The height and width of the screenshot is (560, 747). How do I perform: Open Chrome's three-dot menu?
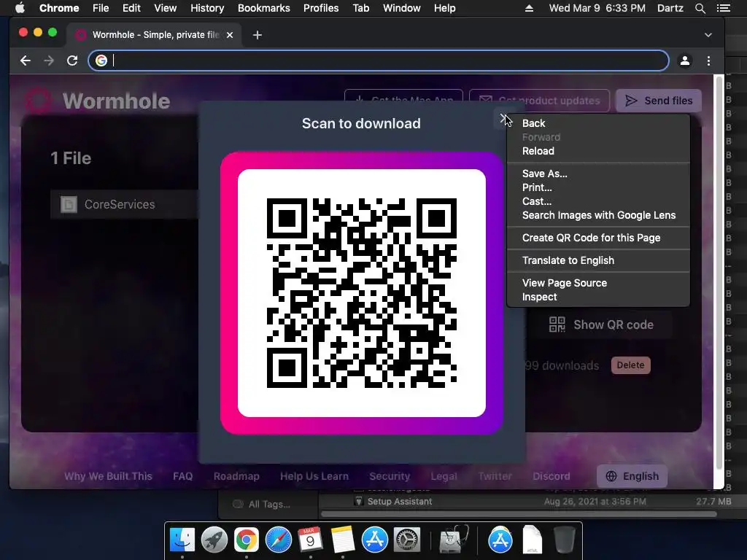coord(708,61)
